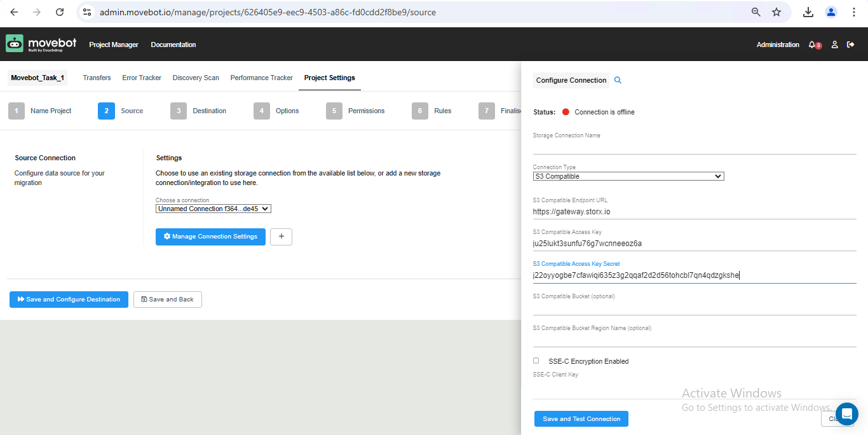The width and height of the screenshot is (868, 435).
Task: Click search icon beside Configure Connection
Action: [x=618, y=80]
